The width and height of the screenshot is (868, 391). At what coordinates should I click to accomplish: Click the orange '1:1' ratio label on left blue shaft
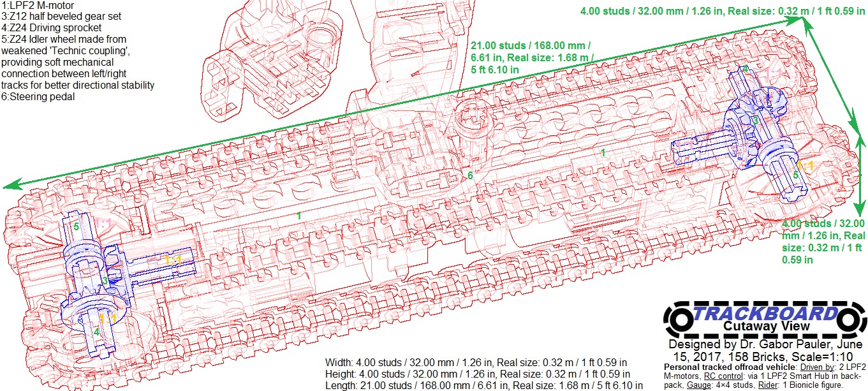pyautogui.click(x=173, y=260)
